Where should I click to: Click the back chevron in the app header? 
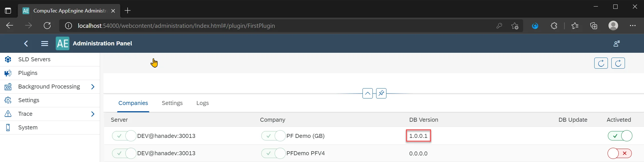[26, 43]
